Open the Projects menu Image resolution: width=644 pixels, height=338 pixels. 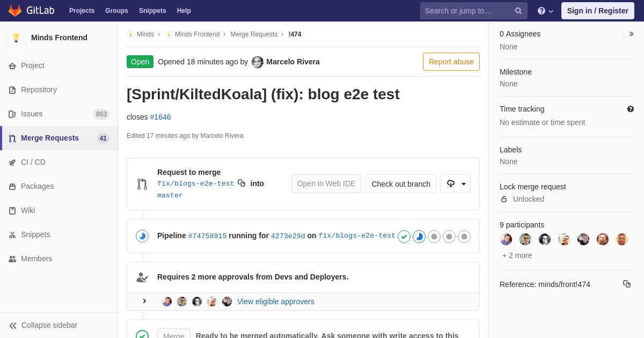pyautogui.click(x=82, y=11)
